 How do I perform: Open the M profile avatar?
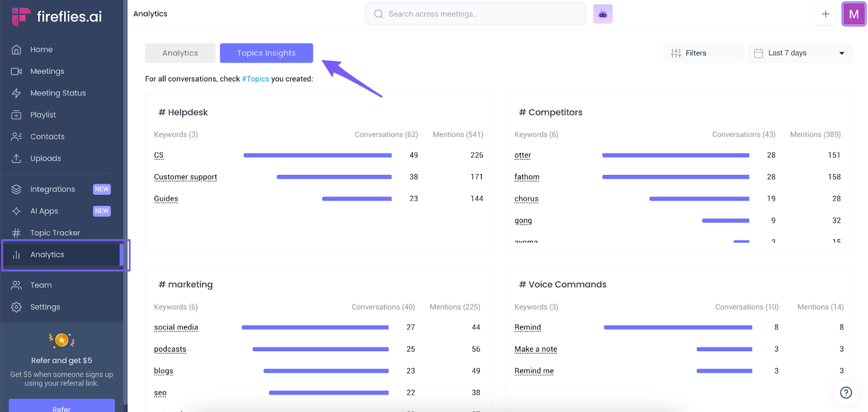click(854, 14)
